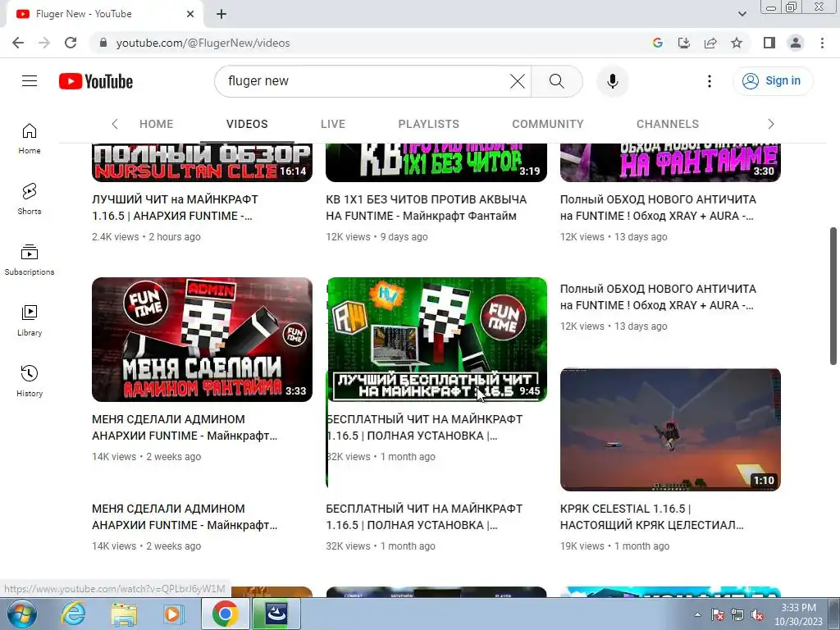
Task: Open МЕНЯ СДЕЛАЛИ АДМИНОМ thumbnail
Action: 202,340
